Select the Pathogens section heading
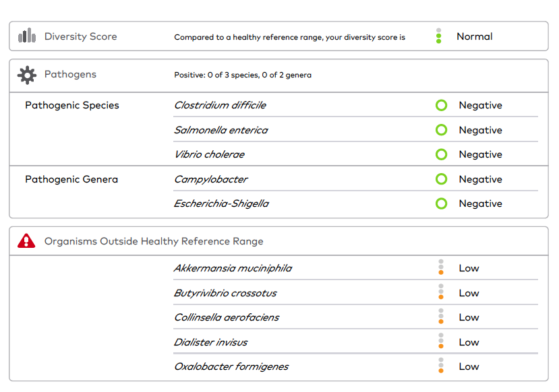This screenshot has width=559, height=392. (70, 74)
